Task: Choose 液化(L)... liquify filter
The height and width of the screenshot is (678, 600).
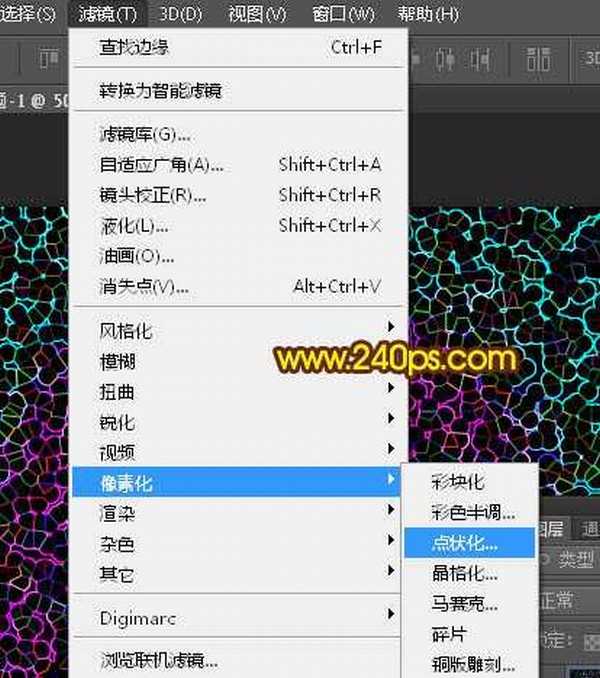Action: [x=135, y=226]
